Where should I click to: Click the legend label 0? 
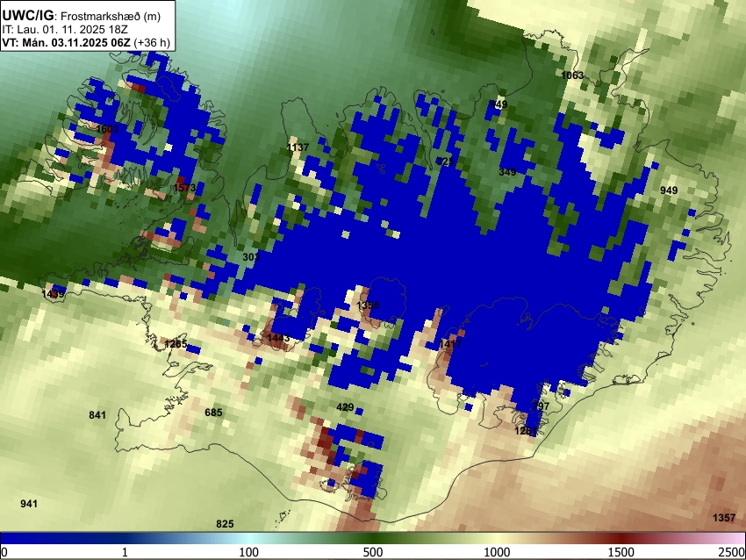(4, 552)
